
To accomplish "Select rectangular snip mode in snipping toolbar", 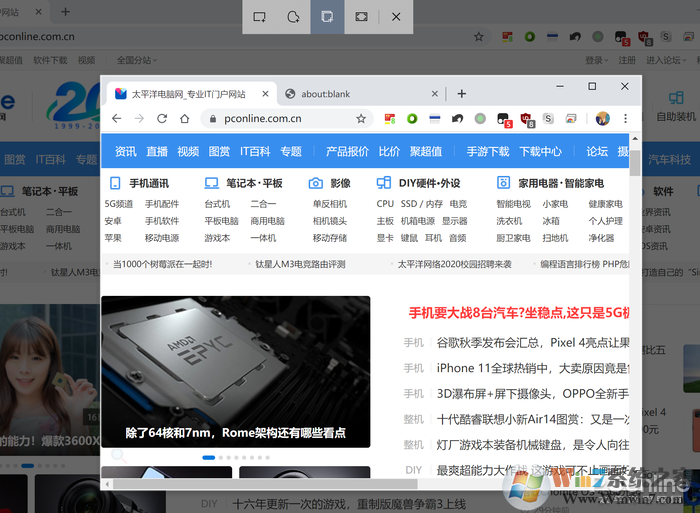I will coord(259,17).
